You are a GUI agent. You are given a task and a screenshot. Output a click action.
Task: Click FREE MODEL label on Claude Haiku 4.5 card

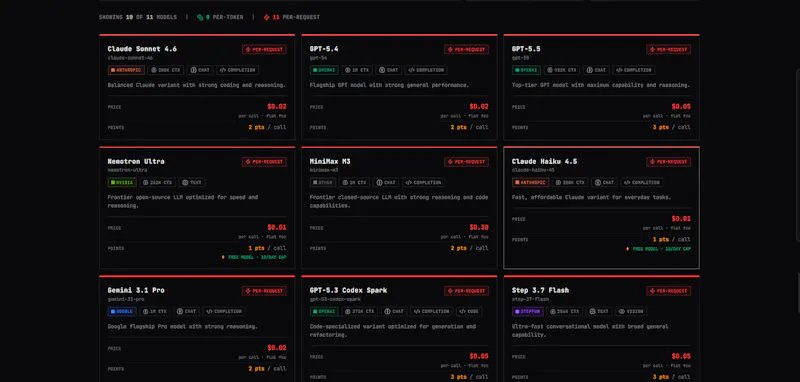[x=659, y=249]
